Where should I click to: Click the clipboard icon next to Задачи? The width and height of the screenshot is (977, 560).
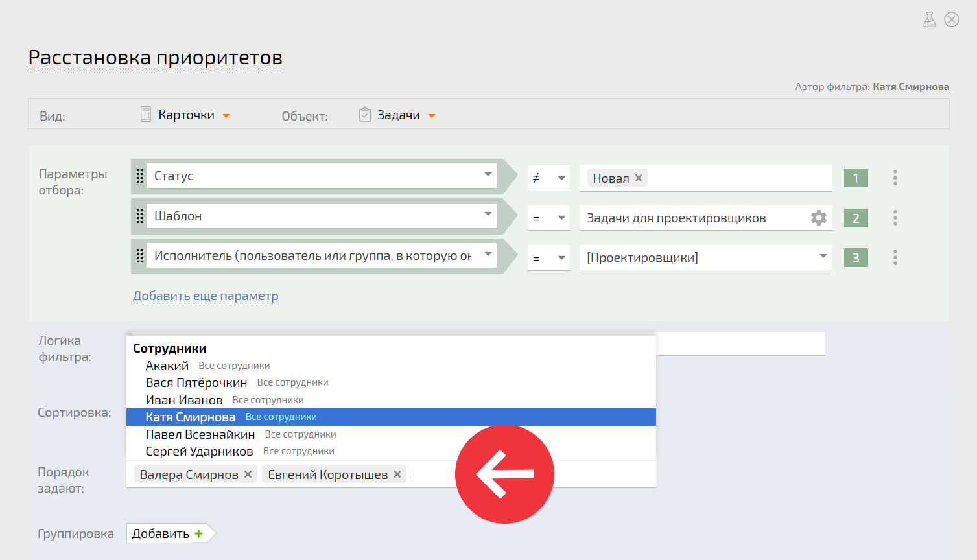click(365, 115)
